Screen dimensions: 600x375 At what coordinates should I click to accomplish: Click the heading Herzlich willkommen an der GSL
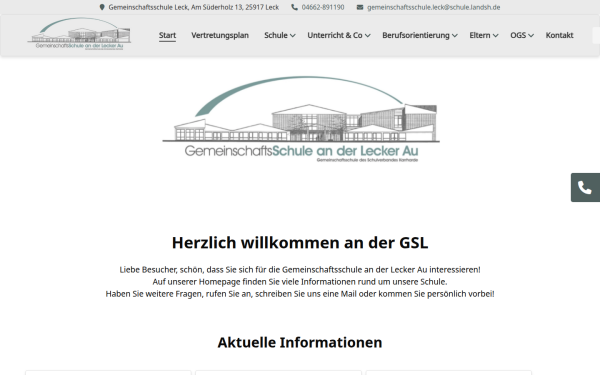[x=300, y=243]
